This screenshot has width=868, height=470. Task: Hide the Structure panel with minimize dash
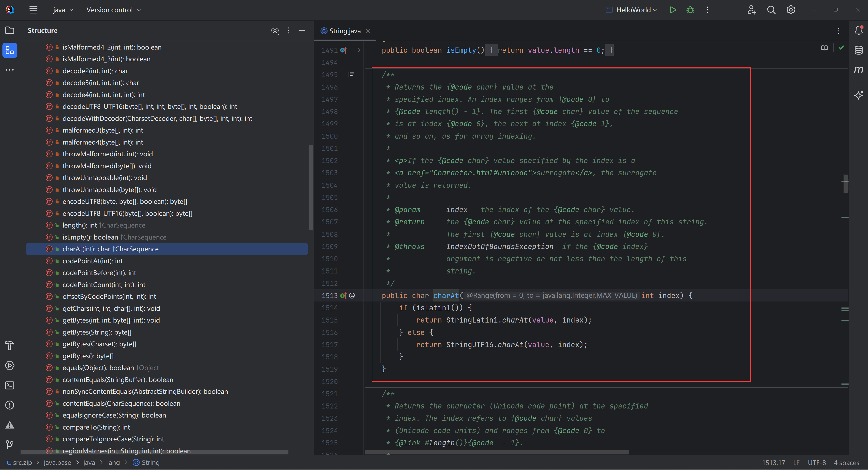click(302, 31)
